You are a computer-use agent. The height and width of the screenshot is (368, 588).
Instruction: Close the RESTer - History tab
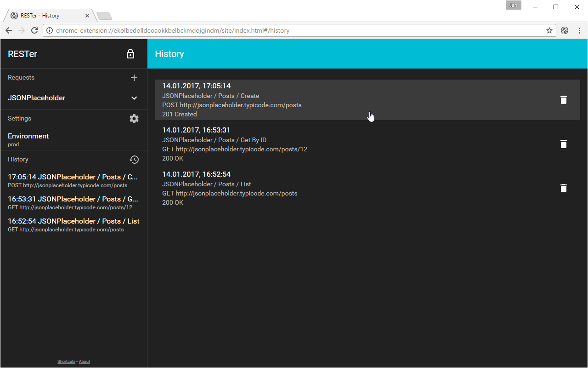87,16
